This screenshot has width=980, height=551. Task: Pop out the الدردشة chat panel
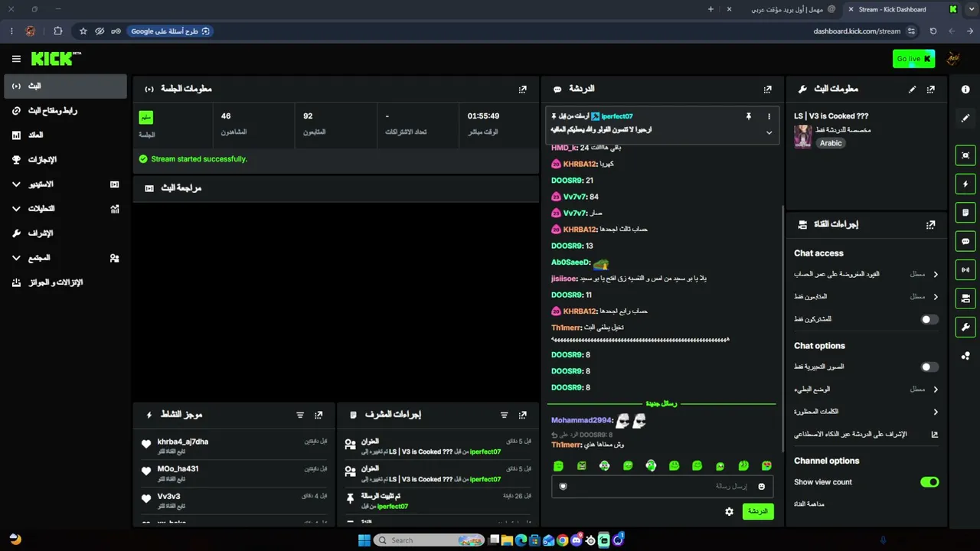click(768, 89)
